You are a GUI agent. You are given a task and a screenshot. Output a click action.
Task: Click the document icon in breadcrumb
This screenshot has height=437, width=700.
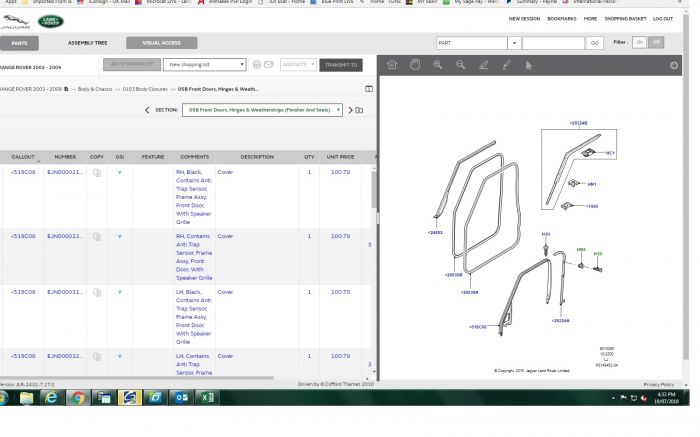pos(66,89)
